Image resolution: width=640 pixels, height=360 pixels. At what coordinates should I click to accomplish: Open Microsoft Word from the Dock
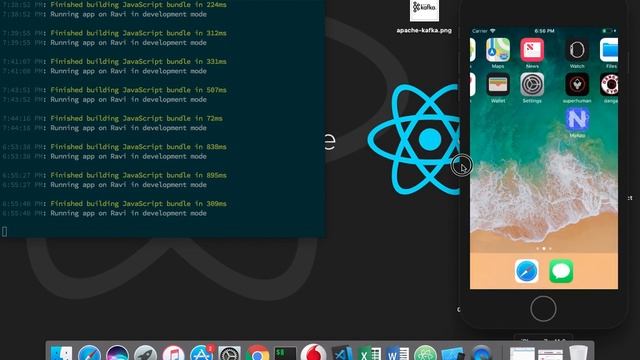(x=398, y=353)
